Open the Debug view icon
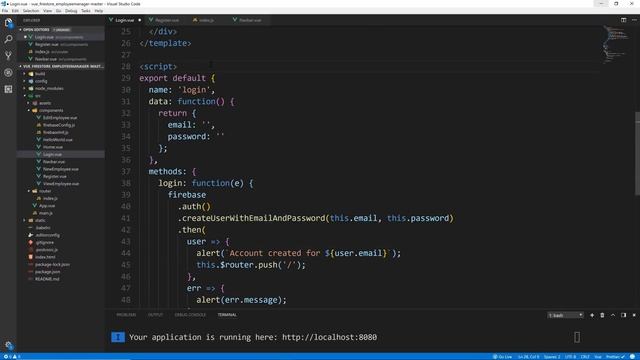The width and height of the screenshot is (640, 360). point(8,73)
